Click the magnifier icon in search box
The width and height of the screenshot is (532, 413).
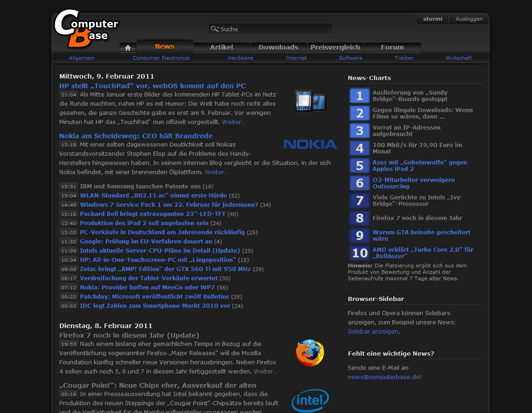tap(215, 29)
